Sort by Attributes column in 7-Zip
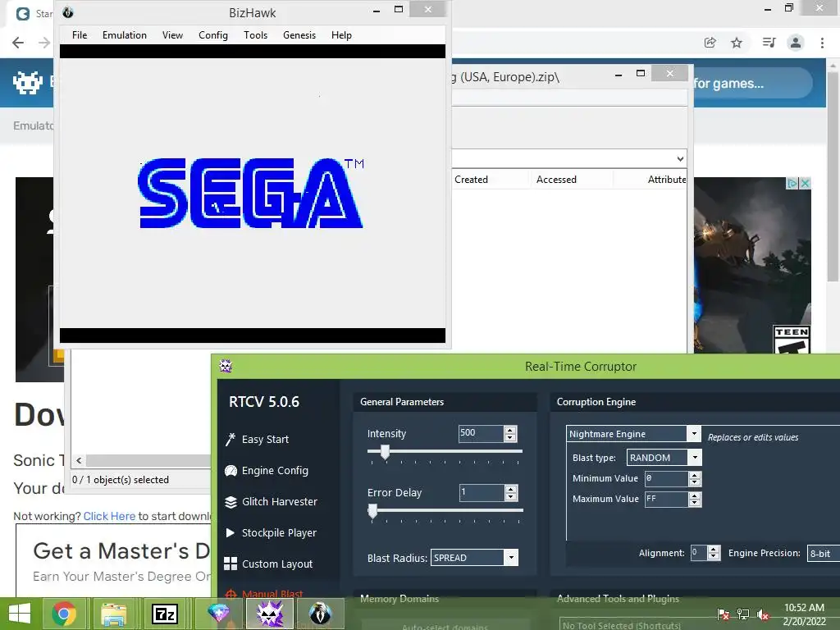Viewport: 840px width, 630px height. (666, 180)
